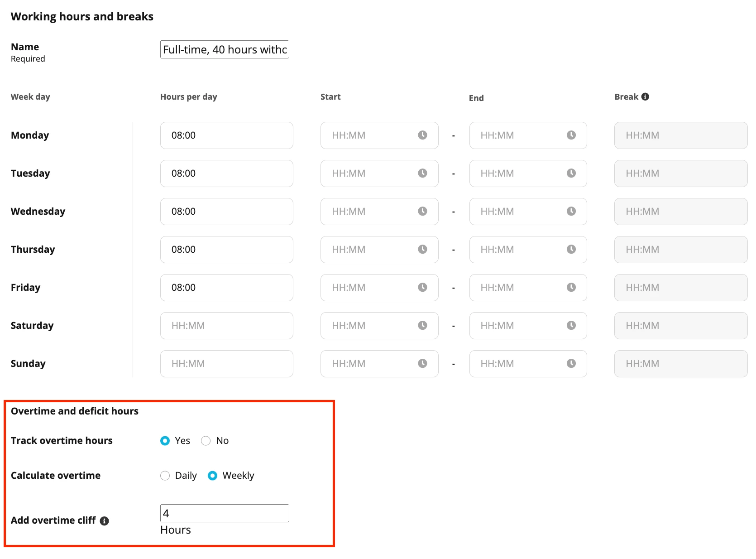Click the clock icon in Wednesday's End field

tap(571, 211)
